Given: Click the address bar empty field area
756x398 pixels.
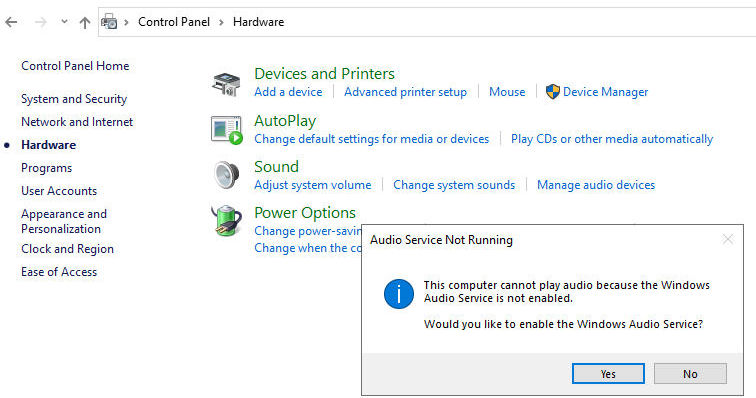Looking at the screenshot, I should click(520, 22).
